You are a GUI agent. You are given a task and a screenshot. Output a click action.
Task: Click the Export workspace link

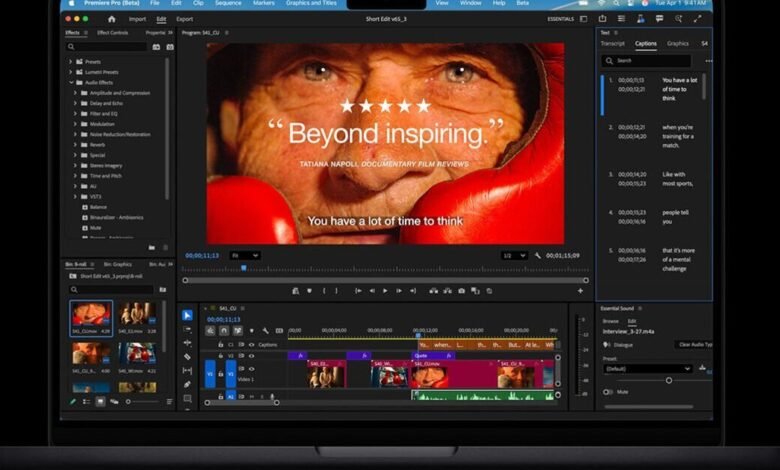coord(184,18)
